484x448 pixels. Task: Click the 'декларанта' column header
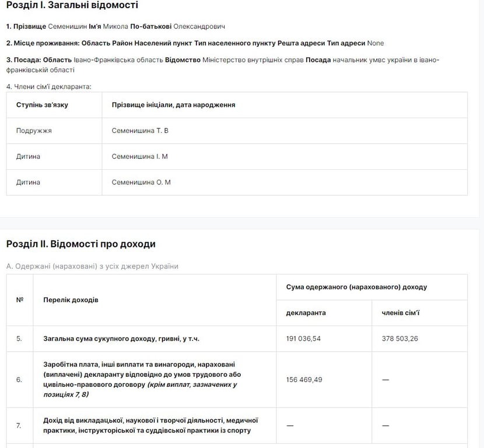[x=306, y=313]
